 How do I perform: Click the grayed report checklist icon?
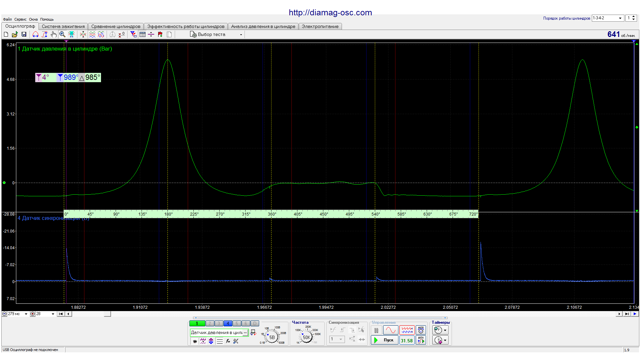pyautogui.click(x=169, y=34)
